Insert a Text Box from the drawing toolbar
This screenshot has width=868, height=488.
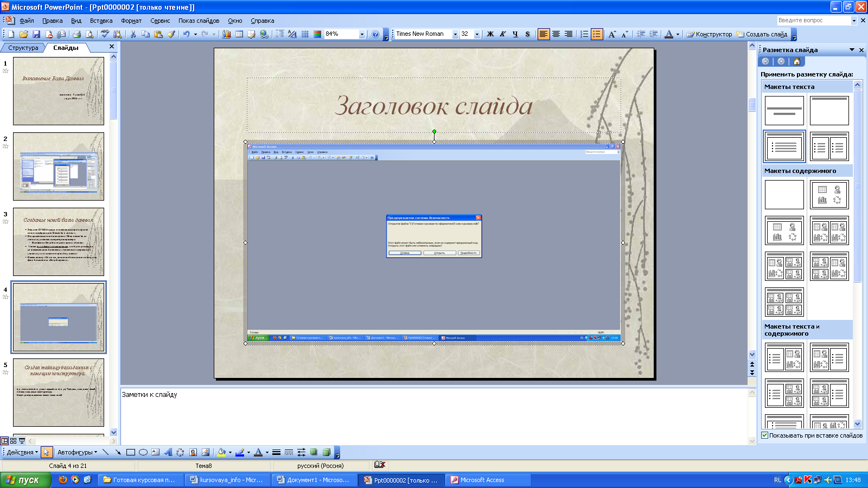point(156,452)
